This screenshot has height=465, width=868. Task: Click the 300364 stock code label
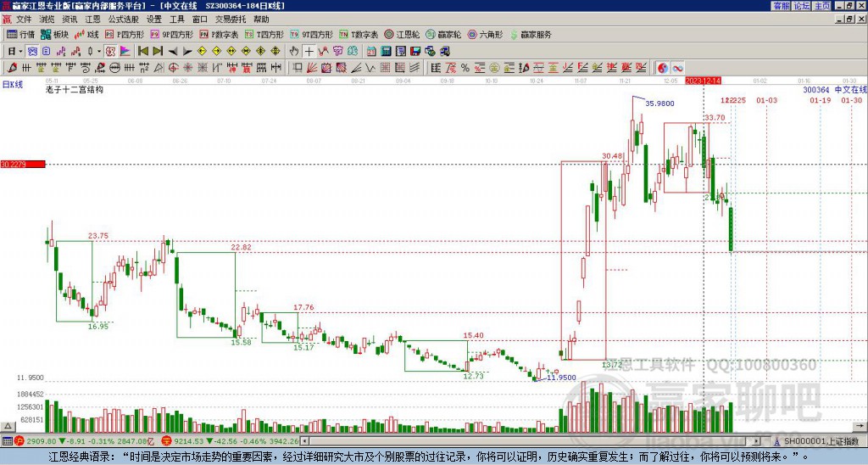(x=816, y=90)
